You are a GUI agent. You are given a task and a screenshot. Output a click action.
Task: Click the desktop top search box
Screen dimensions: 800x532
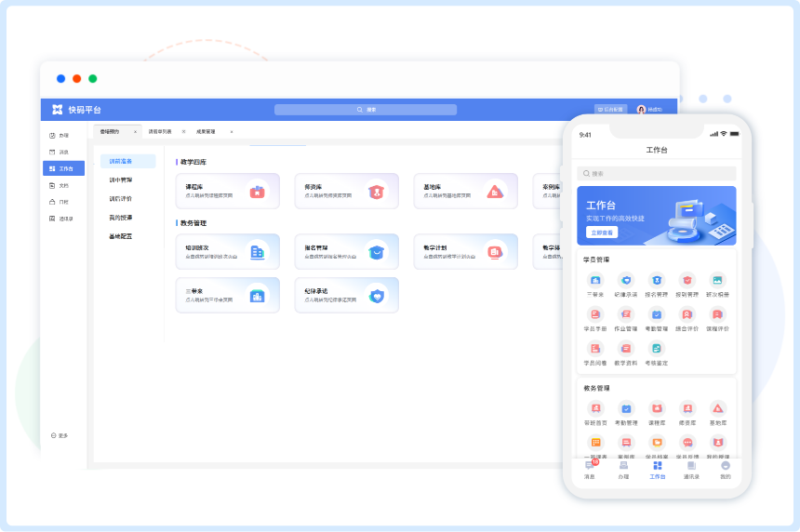(x=366, y=110)
